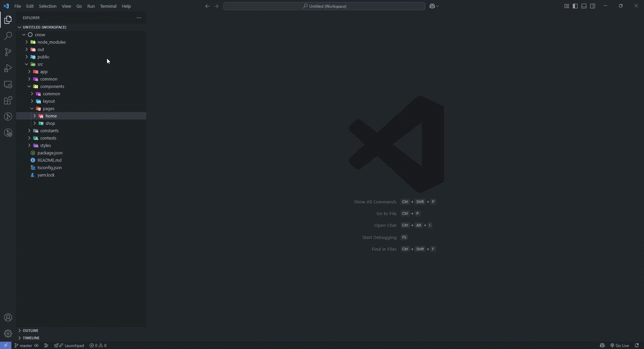Expand the out folder
Image resolution: width=644 pixels, height=349 pixels.
click(81, 49)
